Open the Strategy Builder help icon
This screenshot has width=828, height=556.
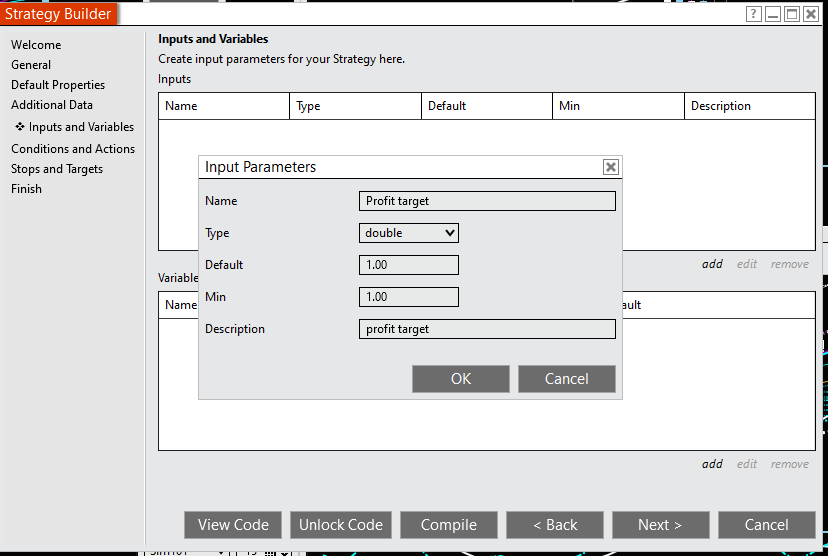pos(754,14)
